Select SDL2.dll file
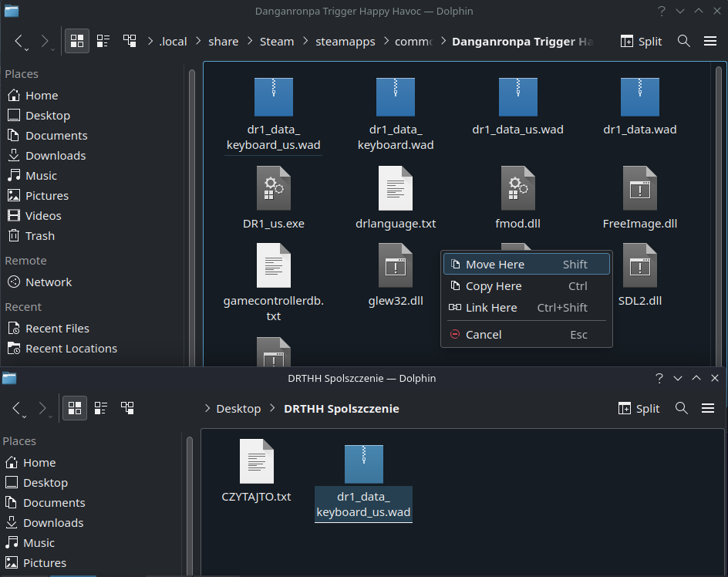The width and height of the screenshot is (728, 577). coord(640,275)
